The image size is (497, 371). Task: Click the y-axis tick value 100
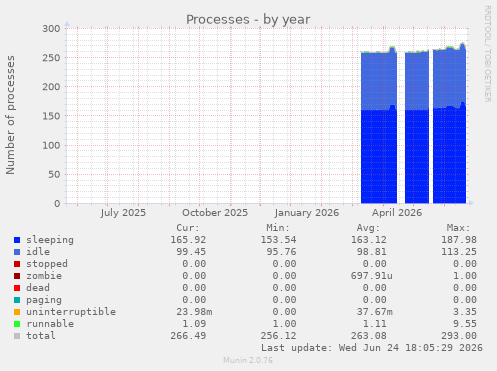pos(51,145)
